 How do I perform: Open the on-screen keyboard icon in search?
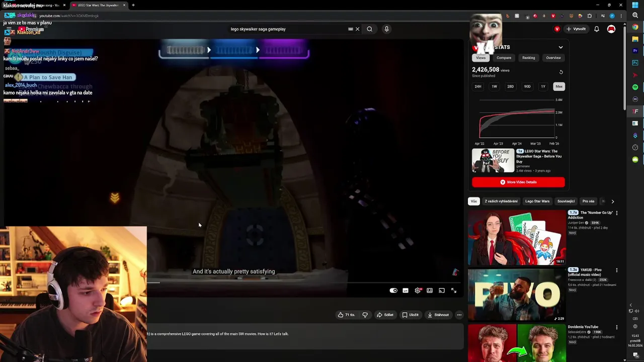[351, 29]
